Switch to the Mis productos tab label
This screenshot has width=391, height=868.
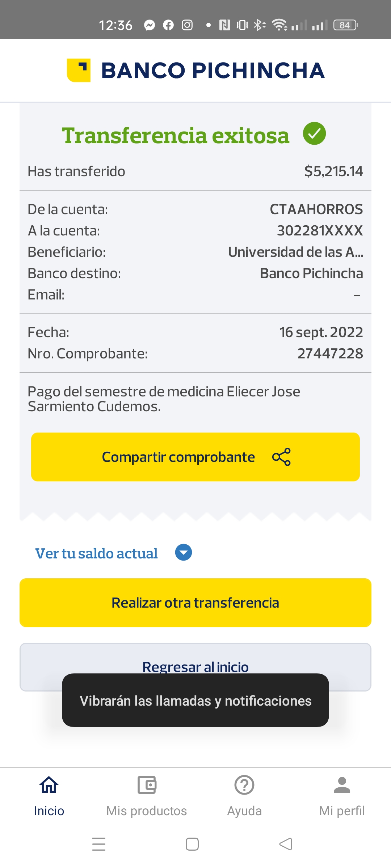point(147,811)
